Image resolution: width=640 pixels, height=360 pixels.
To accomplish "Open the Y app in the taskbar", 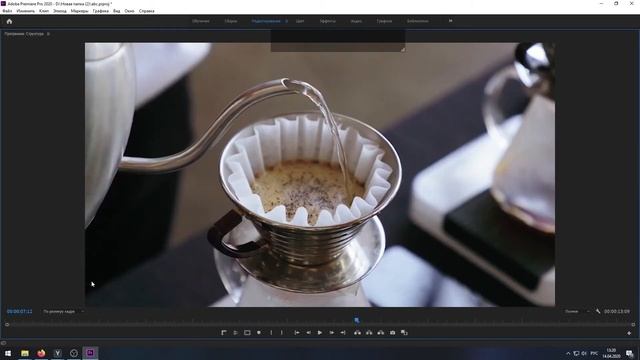I will click(x=58, y=353).
